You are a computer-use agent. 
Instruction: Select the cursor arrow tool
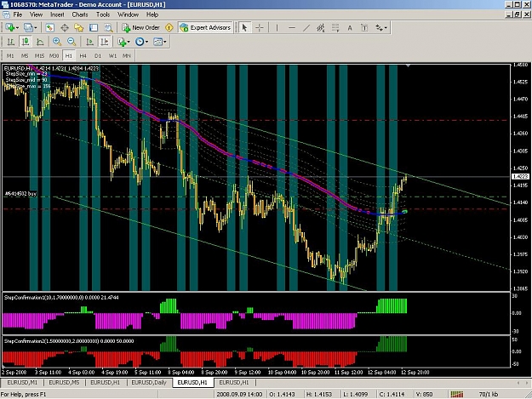(244, 28)
